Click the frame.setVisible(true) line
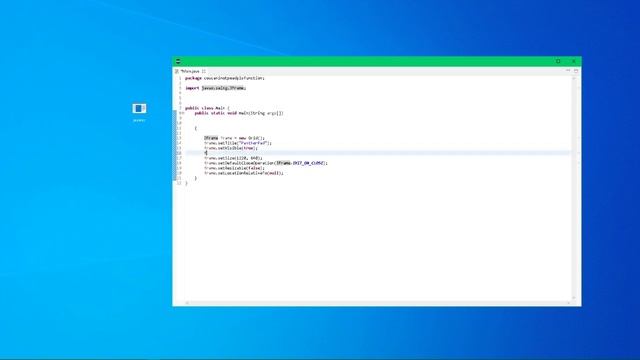The image size is (640, 360). (x=231, y=148)
